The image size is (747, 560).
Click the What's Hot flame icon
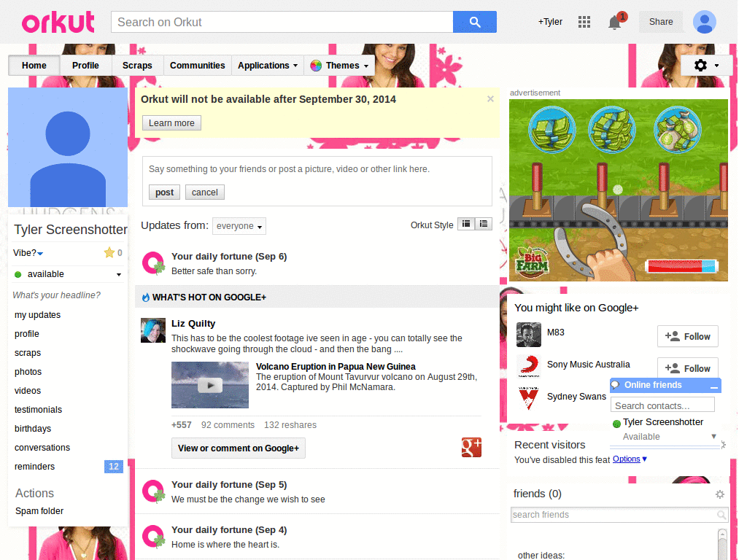click(x=146, y=297)
